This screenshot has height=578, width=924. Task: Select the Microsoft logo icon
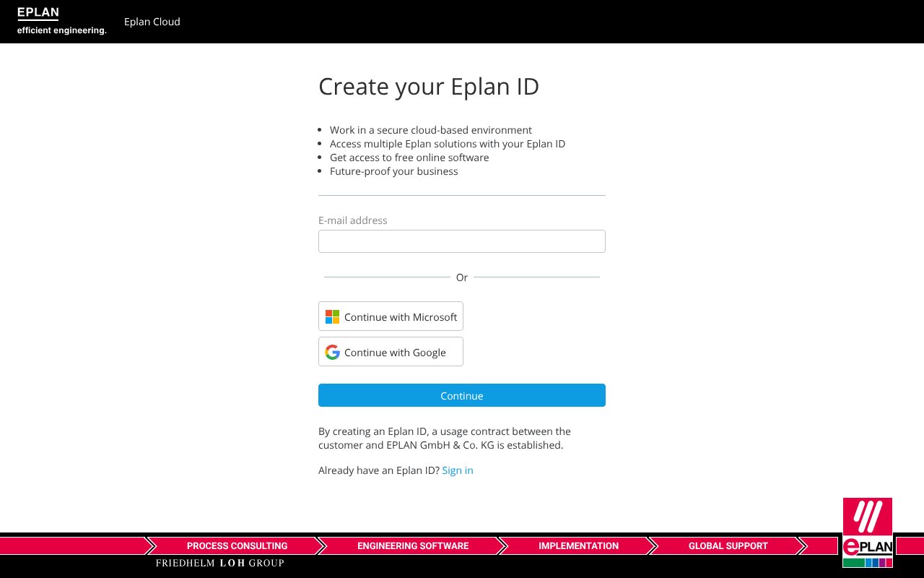pyautogui.click(x=332, y=316)
